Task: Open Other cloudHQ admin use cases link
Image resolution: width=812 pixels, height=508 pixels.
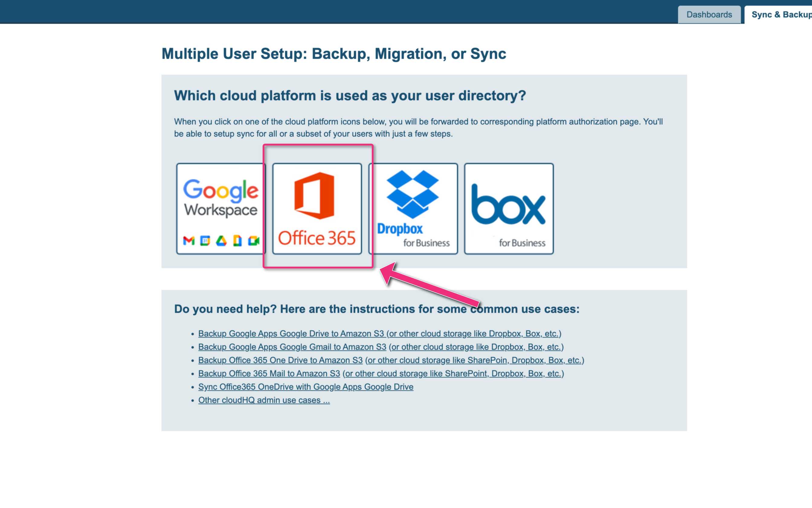Action: click(264, 400)
